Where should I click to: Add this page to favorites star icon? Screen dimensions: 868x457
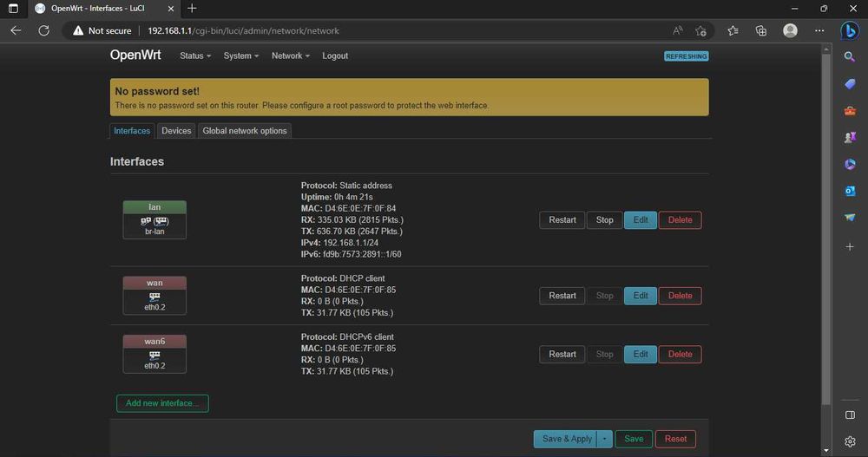point(700,30)
